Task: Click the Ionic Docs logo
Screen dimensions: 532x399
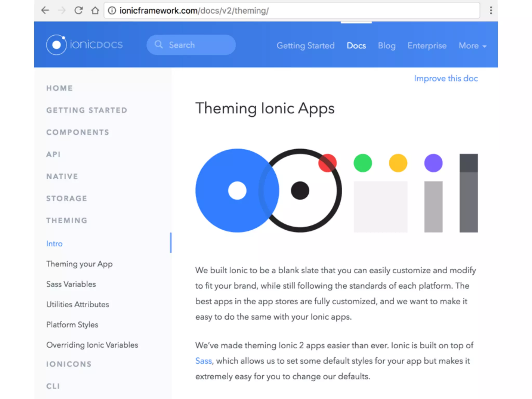Action: [84, 45]
